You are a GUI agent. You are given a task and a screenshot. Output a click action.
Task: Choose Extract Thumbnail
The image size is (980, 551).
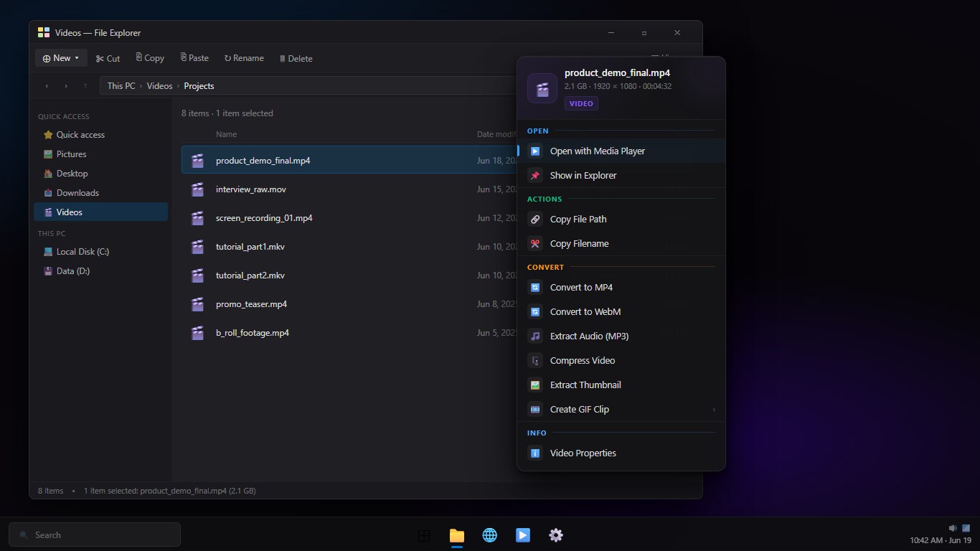click(621, 385)
